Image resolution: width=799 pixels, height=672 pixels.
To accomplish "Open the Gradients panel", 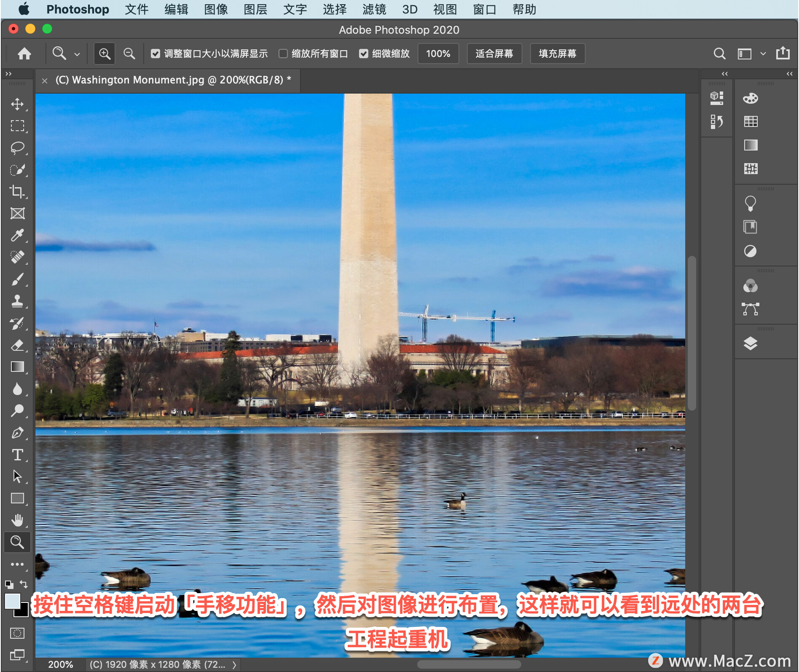I will 751,145.
